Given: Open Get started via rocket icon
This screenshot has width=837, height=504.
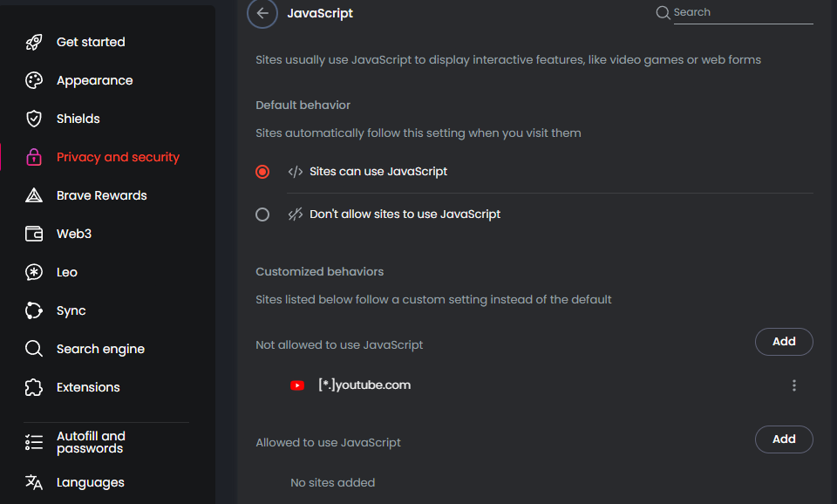Looking at the screenshot, I should click(x=34, y=42).
